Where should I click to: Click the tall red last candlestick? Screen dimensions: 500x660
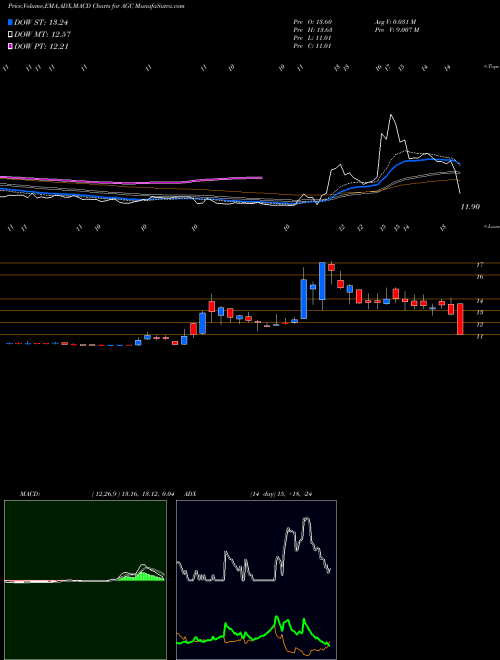pyautogui.click(x=460, y=319)
